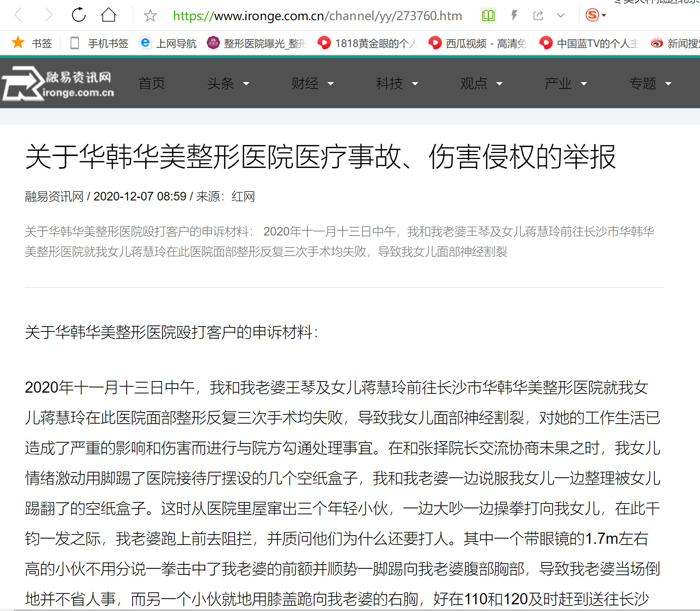Reload the page with refresh icon
The image size is (700, 611).
79,15
